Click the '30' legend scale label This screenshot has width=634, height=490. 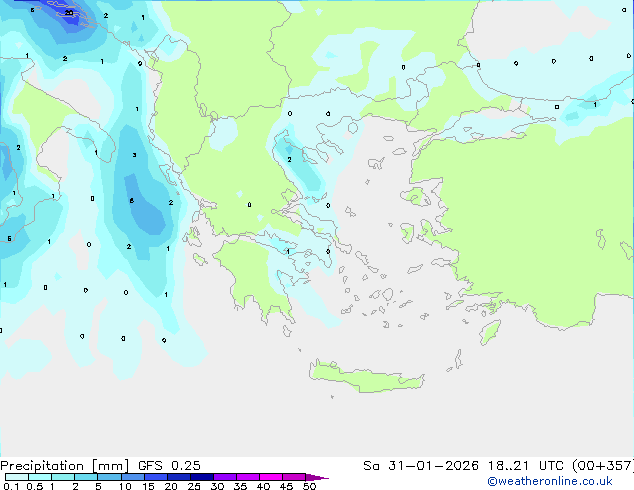pos(217,486)
